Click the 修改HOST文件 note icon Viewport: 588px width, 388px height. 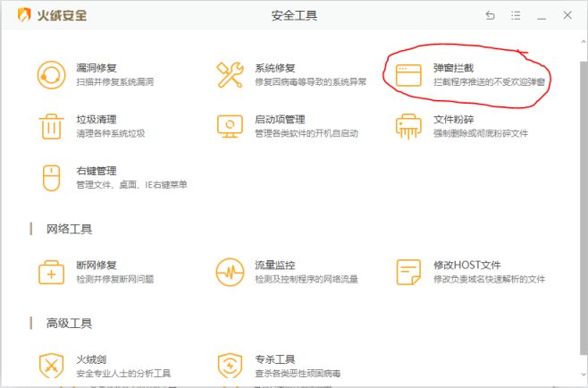408,272
